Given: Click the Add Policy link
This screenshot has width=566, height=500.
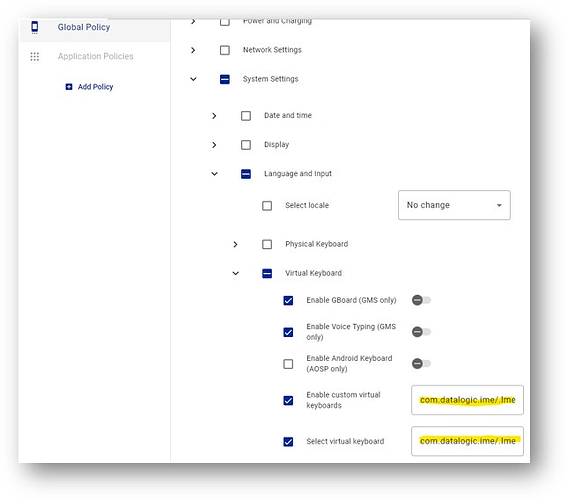Looking at the screenshot, I should point(95,87).
